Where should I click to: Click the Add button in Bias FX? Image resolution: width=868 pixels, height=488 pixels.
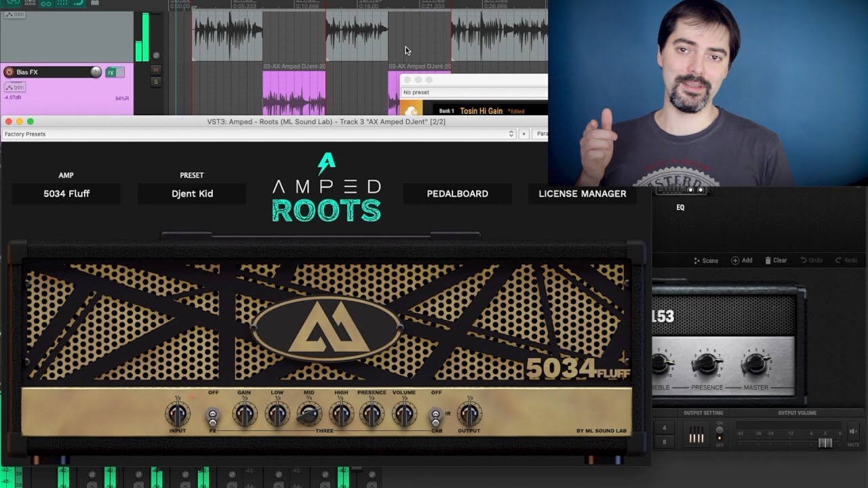pyautogui.click(x=742, y=260)
